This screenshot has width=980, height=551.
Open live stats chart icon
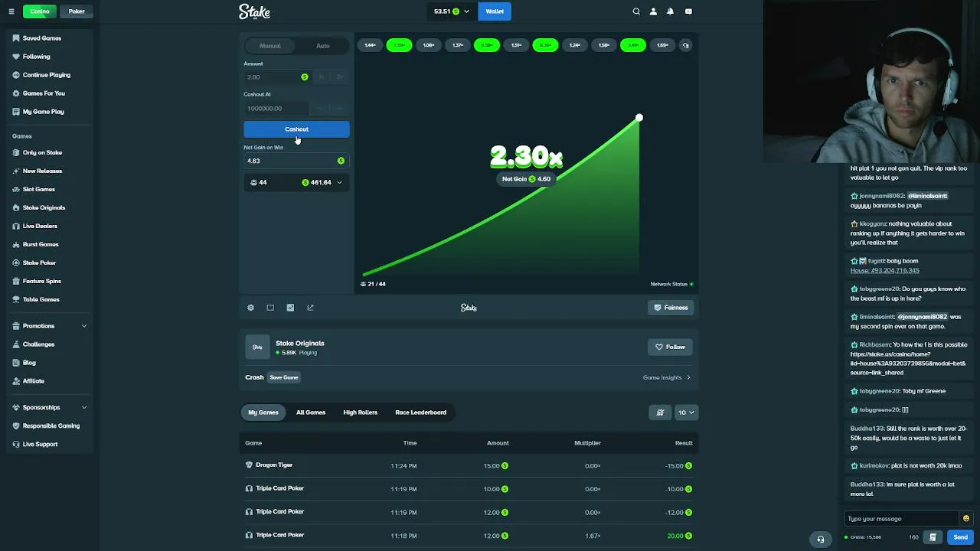pyautogui.click(x=290, y=308)
